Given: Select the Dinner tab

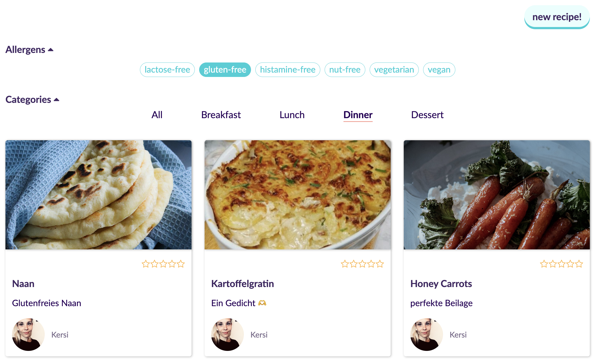Looking at the screenshot, I should [358, 114].
